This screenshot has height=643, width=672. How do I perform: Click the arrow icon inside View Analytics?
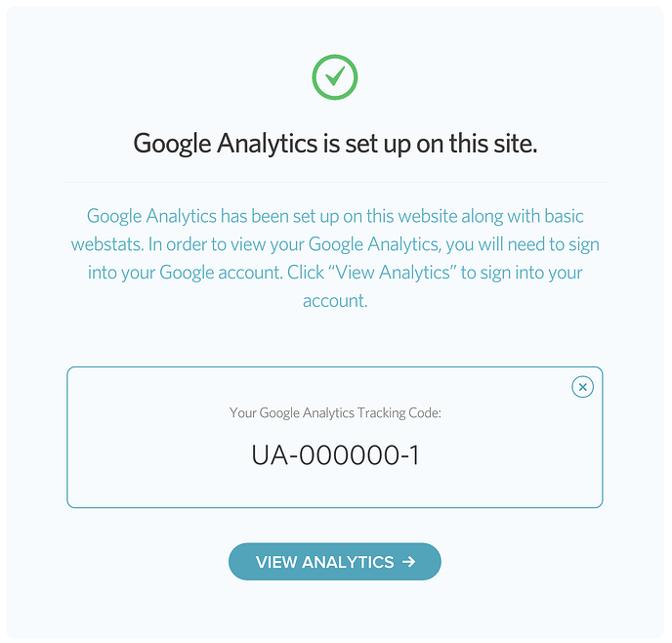coord(409,562)
